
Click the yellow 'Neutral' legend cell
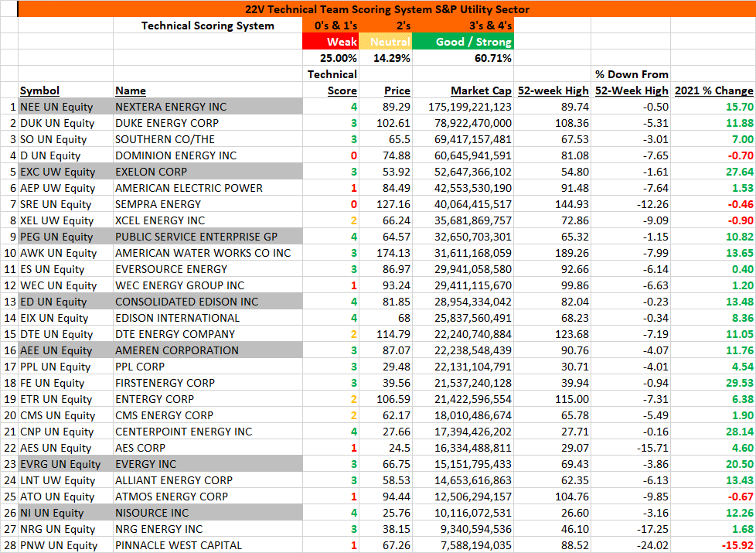pos(385,42)
